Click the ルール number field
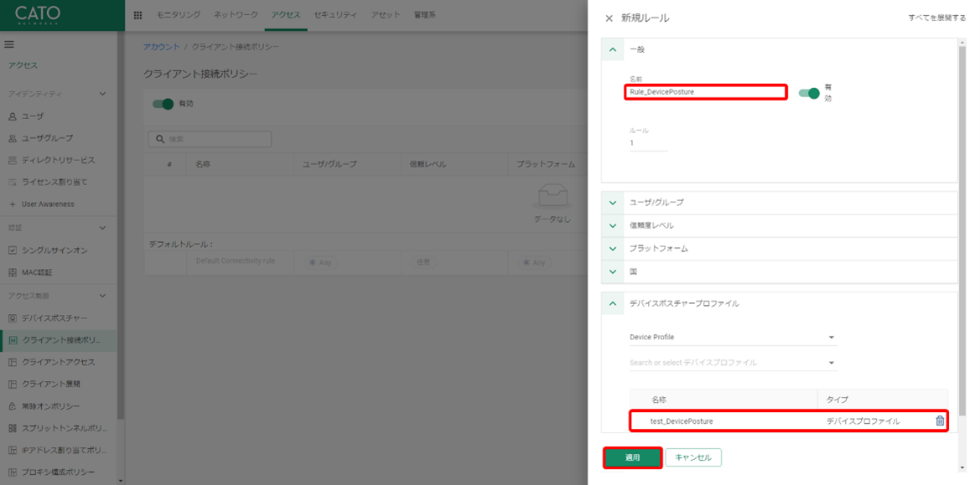 [x=648, y=143]
